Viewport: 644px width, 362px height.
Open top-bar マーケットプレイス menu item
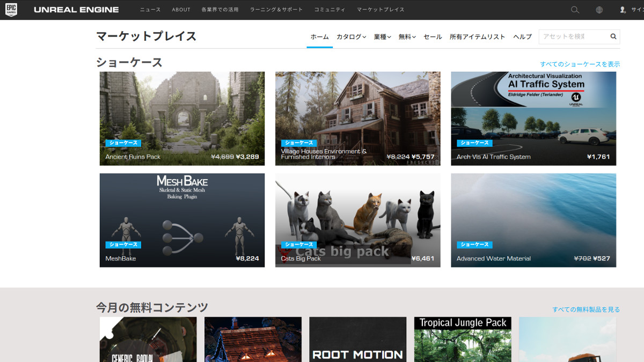pyautogui.click(x=380, y=10)
